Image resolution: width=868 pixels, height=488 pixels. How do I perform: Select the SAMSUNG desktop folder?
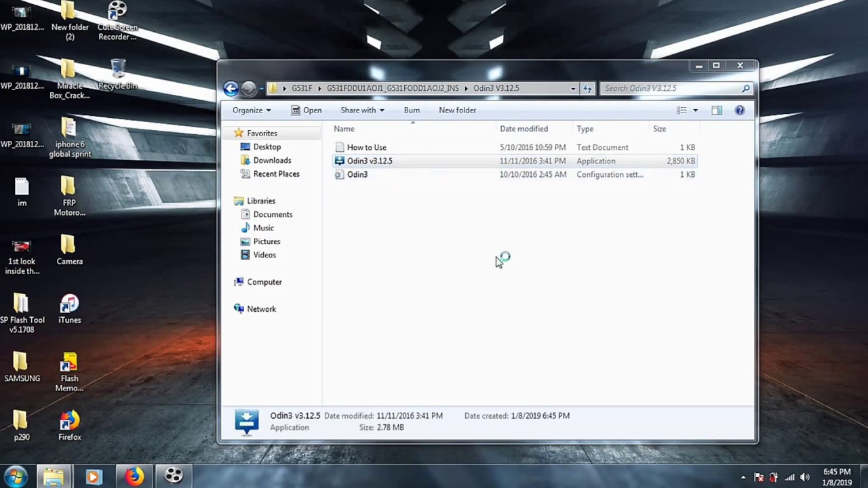pyautogui.click(x=22, y=367)
